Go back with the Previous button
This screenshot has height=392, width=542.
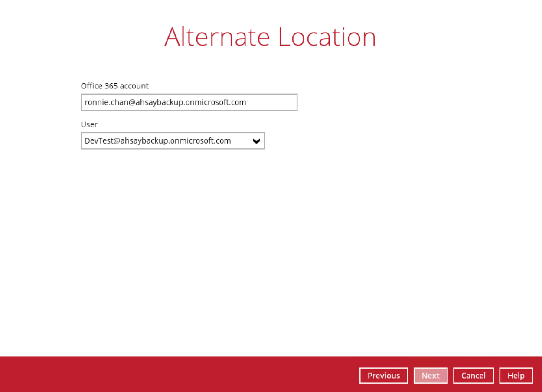click(383, 376)
